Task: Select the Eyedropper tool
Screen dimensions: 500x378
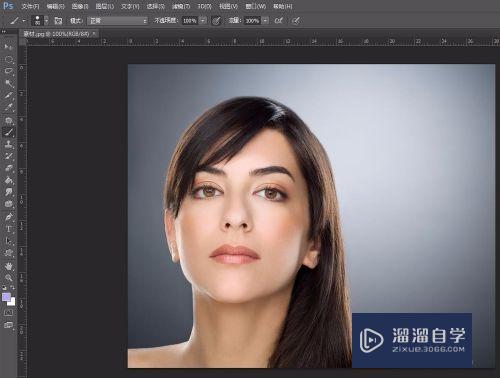Action: tap(9, 107)
